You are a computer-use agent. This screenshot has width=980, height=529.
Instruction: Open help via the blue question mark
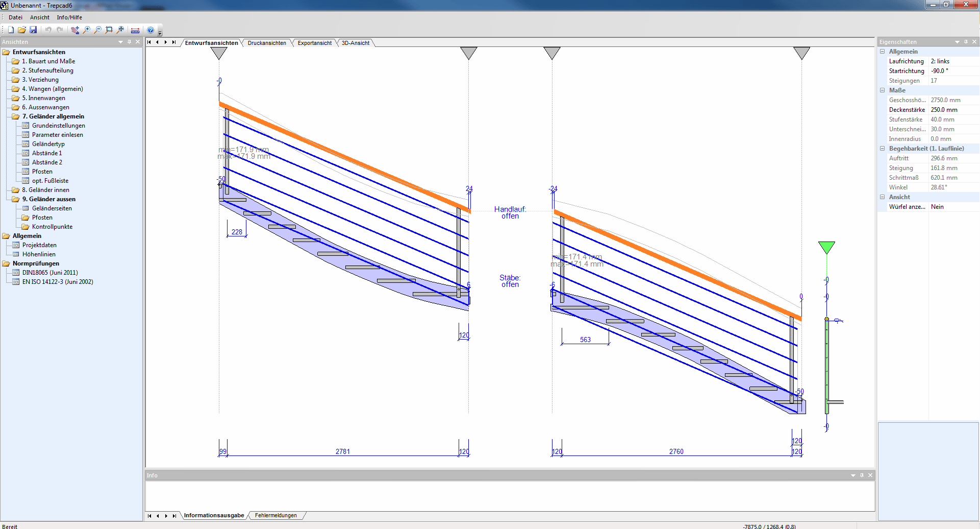[150, 30]
